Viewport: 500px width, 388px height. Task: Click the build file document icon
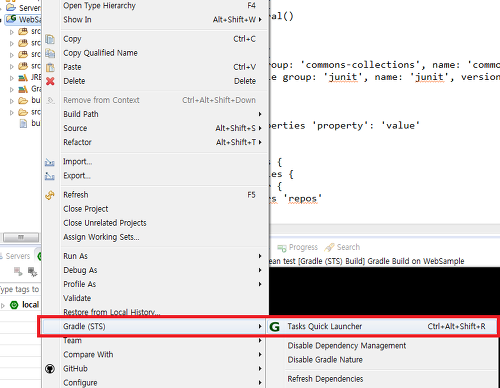coord(23,124)
